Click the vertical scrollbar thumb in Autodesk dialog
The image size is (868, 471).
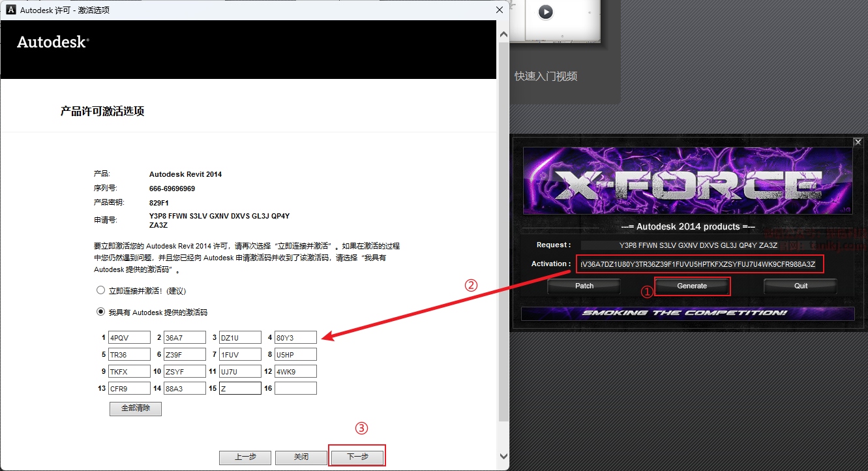(x=503, y=232)
